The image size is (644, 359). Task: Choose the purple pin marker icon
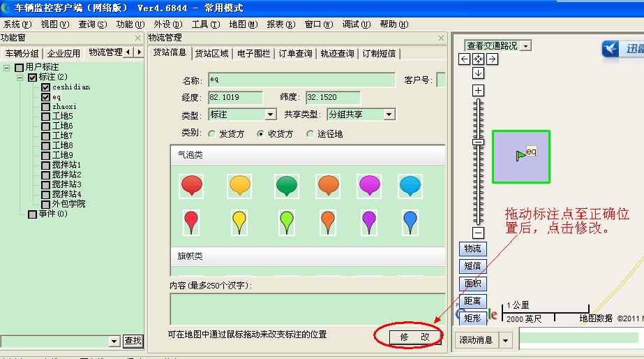pyautogui.click(x=369, y=222)
